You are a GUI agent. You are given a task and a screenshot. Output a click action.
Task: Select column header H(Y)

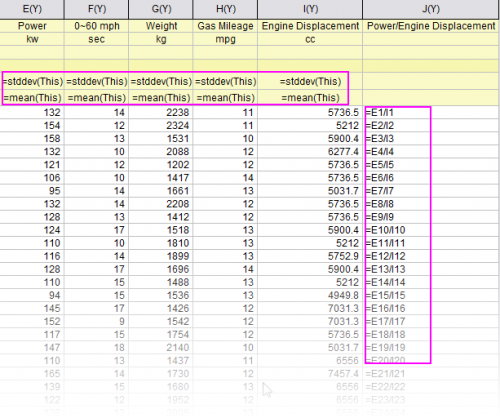tap(225, 9)
